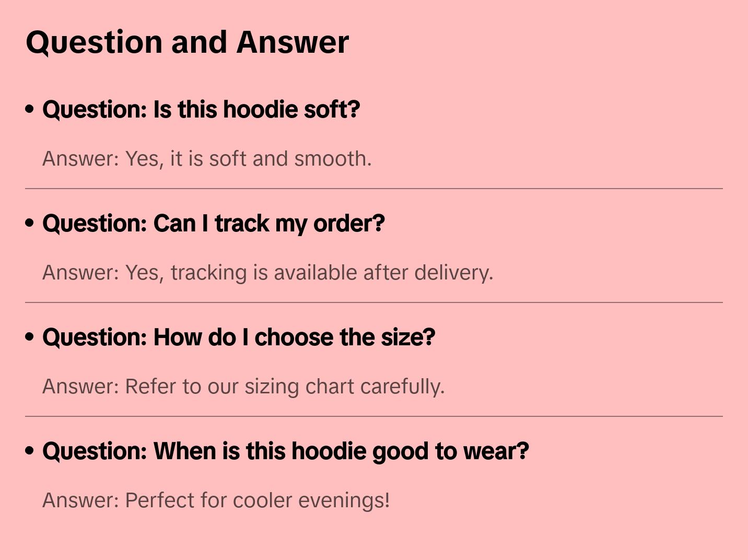Viewport: 748px width, 560px height.
Task: Click the word "tracking" in the second answer
Action: (x=208, y=273)
